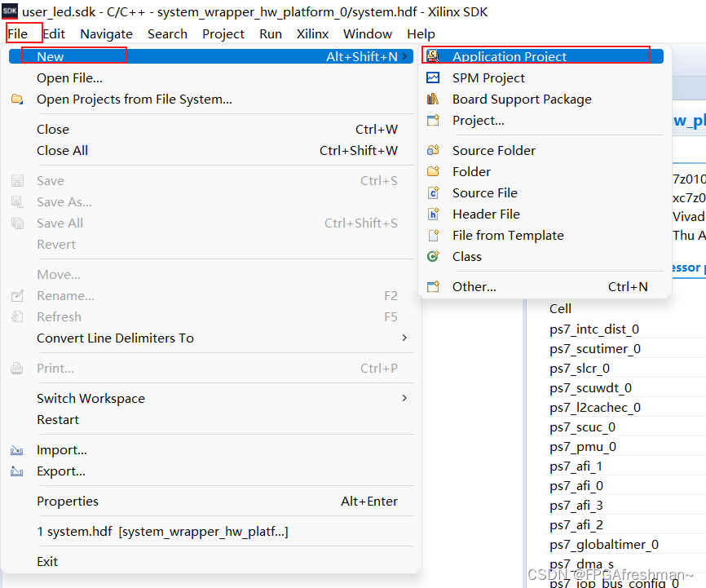This screenshot has height=588, width=706.
Task: Select ps7_scuc_0 row in editor
Action: pyautogui.click(x=625, y=427)
